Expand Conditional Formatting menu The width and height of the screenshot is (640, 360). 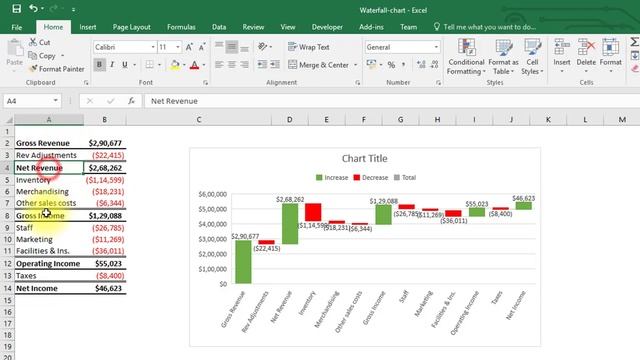[466, 57]
